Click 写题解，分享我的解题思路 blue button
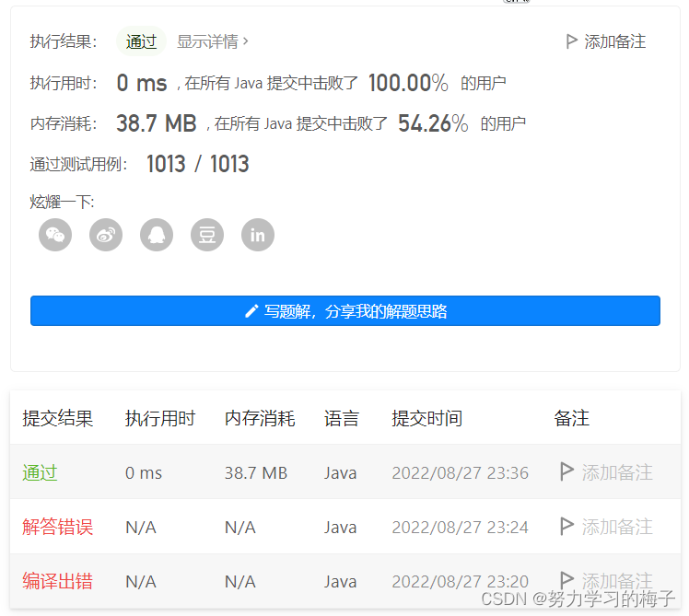 (345, 310)
